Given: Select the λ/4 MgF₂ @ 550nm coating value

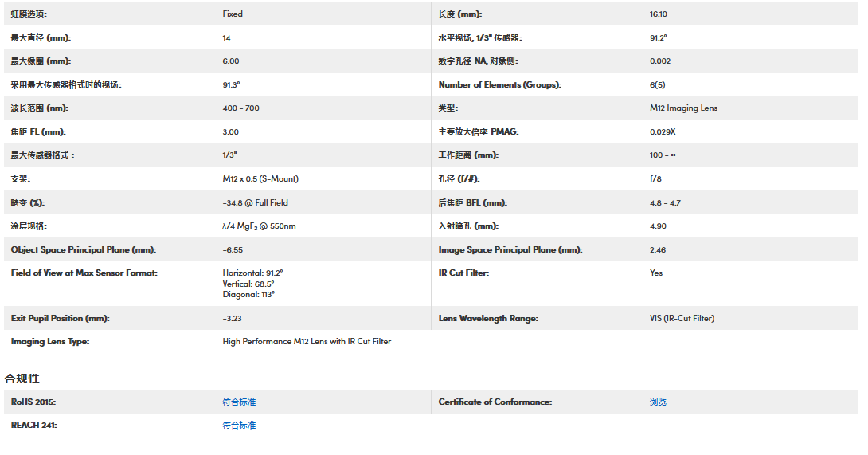Looking at the screenshot, I should [x=259, y=226].
